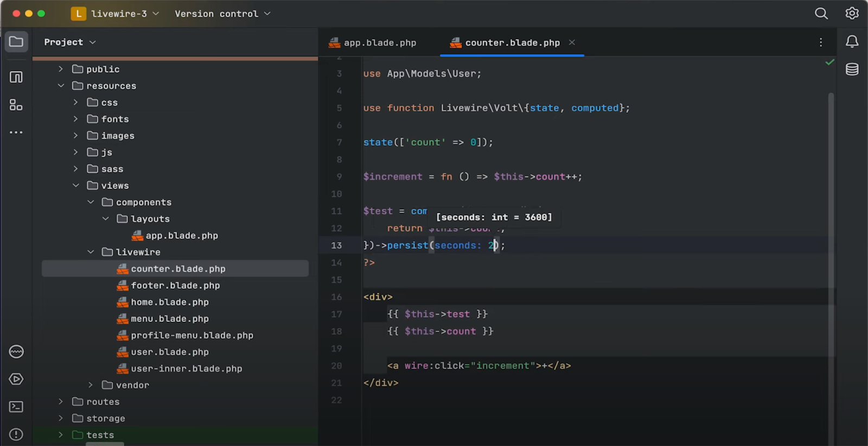The height and width of the screenshot is (446, 868).
Task: Select counter.blade.php in project tree
Action: (x=175, y=269)
